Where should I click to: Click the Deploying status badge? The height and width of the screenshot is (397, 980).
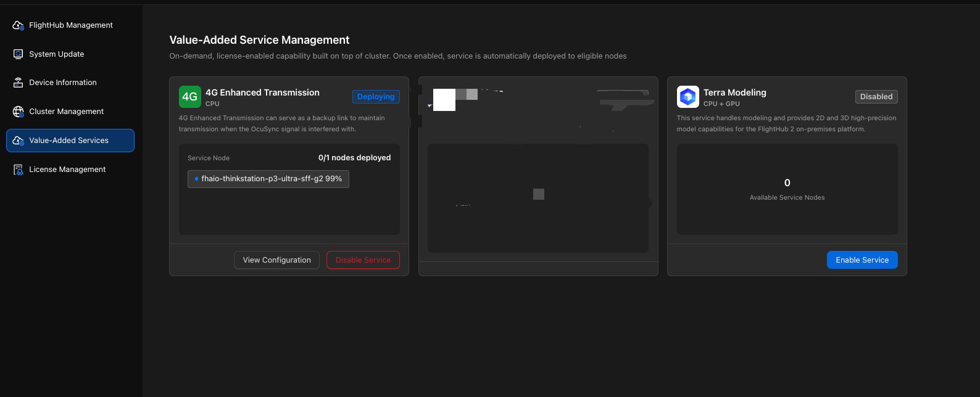click(x=376, y=97)
